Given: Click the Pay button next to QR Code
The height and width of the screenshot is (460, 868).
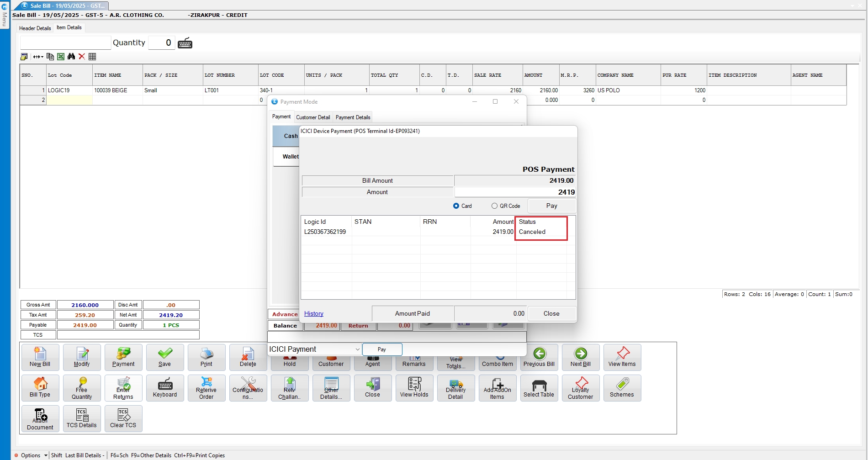Looking at the screenshot, I should (551, 206).
